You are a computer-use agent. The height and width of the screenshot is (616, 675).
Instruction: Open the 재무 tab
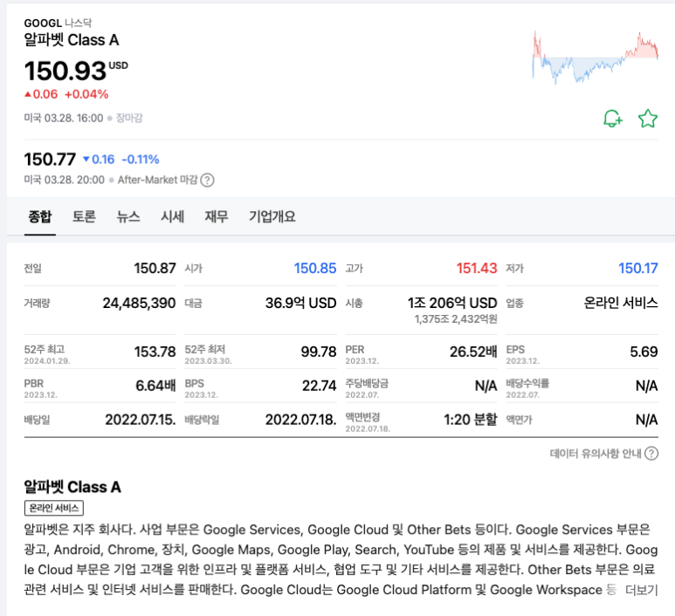216,216
